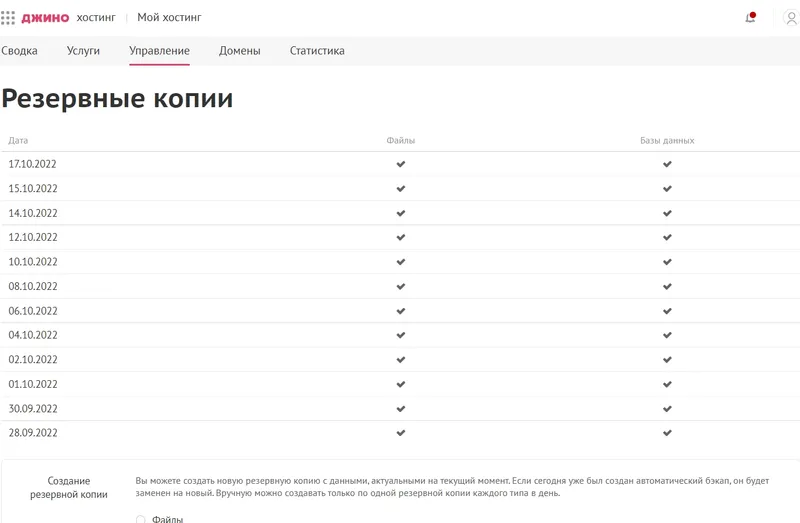Click database checkmark for 28.09.2022
Image resolution: width=800 pixels, height=523 pixels.
coord(667,433)
